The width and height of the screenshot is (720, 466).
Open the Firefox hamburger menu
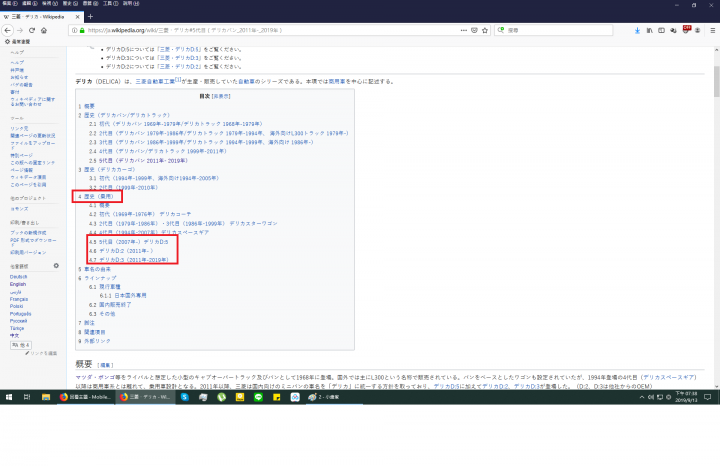713,30
